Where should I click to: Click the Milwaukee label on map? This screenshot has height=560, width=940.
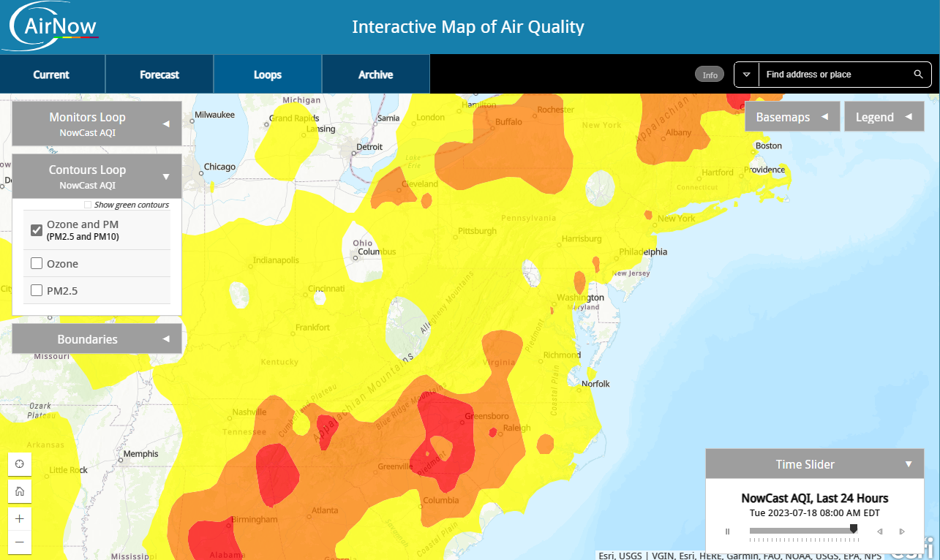tap(214, 115)
